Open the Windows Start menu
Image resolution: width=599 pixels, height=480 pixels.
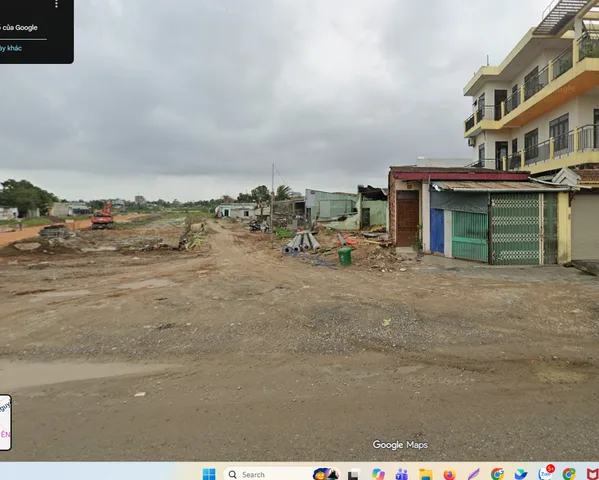209,474
